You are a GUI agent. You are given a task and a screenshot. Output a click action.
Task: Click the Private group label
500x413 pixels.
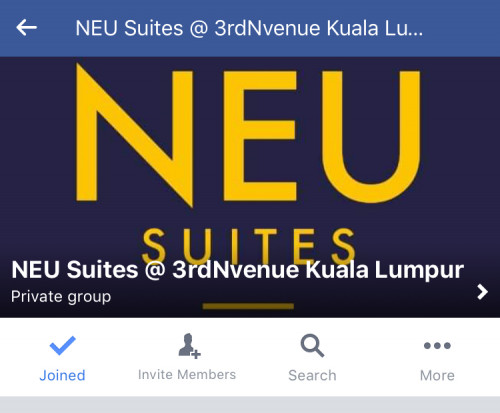pos(61,296)
